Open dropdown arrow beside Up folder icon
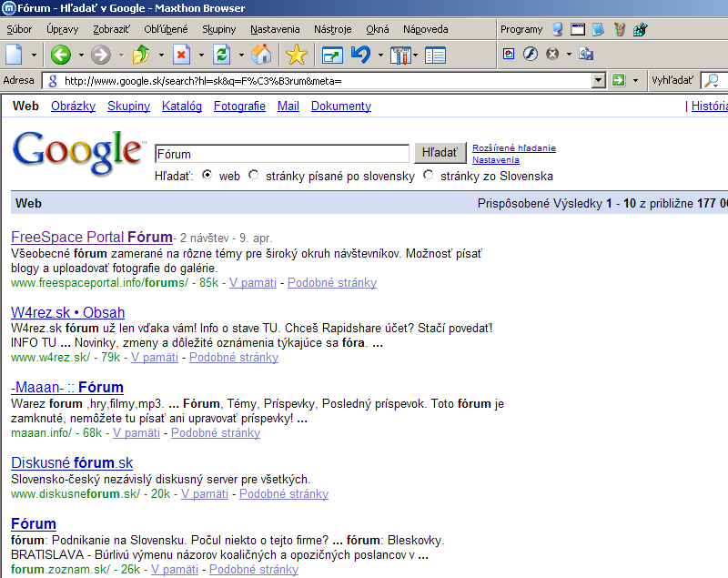Image resolution: width=728 pixels, height=578 pixels. (x=161, y=56)
